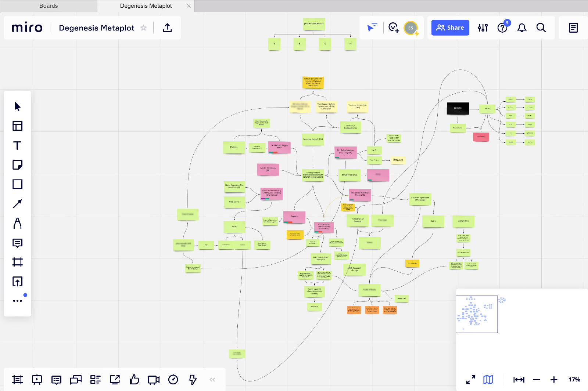588x391 pixels.
Task: Open the Timer tool
Action: coord(173,380)
